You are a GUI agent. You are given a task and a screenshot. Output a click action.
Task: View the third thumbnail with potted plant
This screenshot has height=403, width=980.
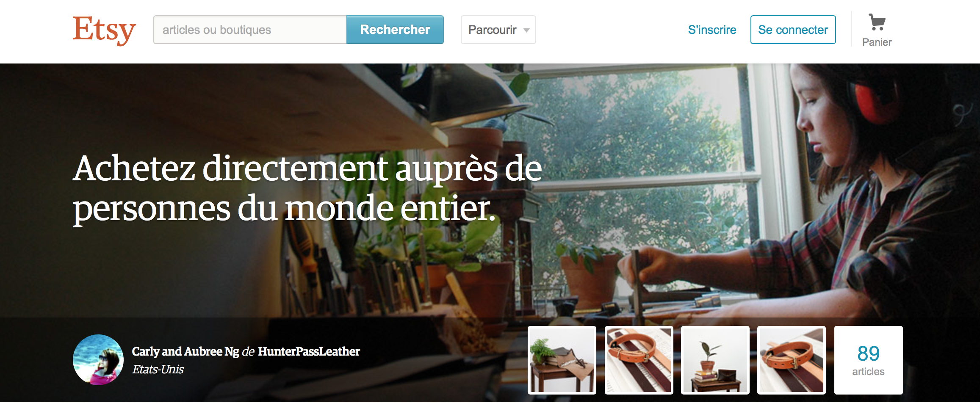[x=715, y=360]
